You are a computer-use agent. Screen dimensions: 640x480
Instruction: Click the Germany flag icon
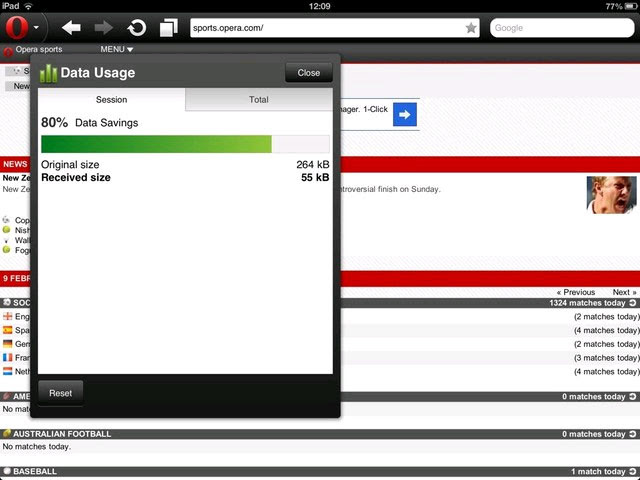tap(7, 344)
